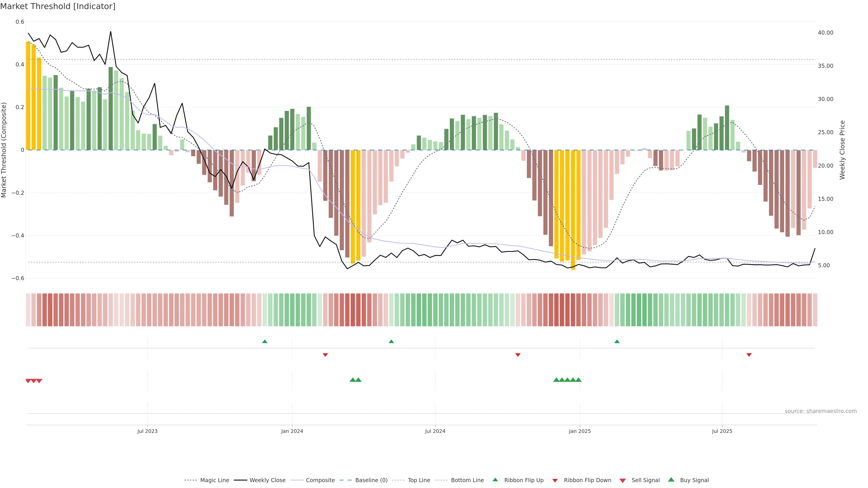Click ribbon flip down marker after Jul 2025
This screenshot has width=868, height=488.
[749, 355]
